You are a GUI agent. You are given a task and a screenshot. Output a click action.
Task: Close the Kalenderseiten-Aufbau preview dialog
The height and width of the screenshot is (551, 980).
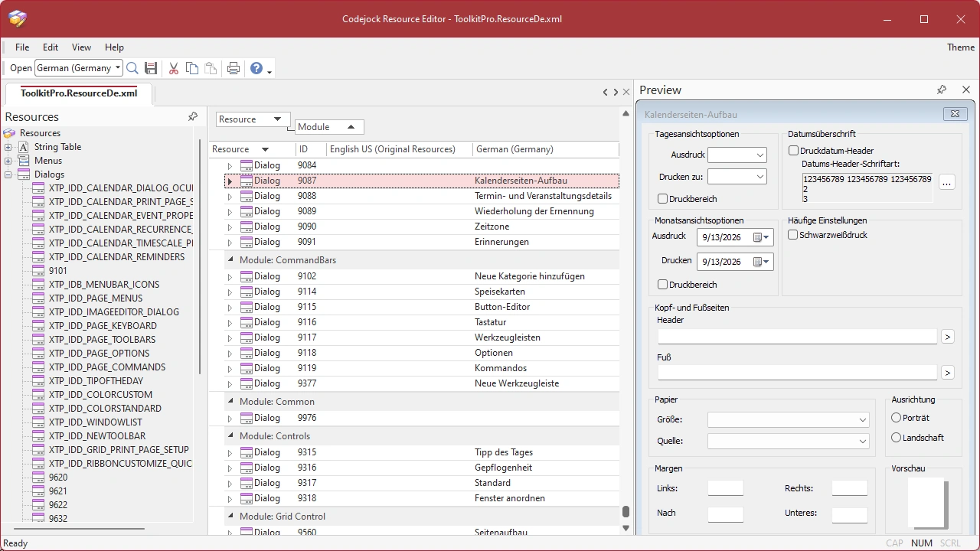tap(955, 114)
